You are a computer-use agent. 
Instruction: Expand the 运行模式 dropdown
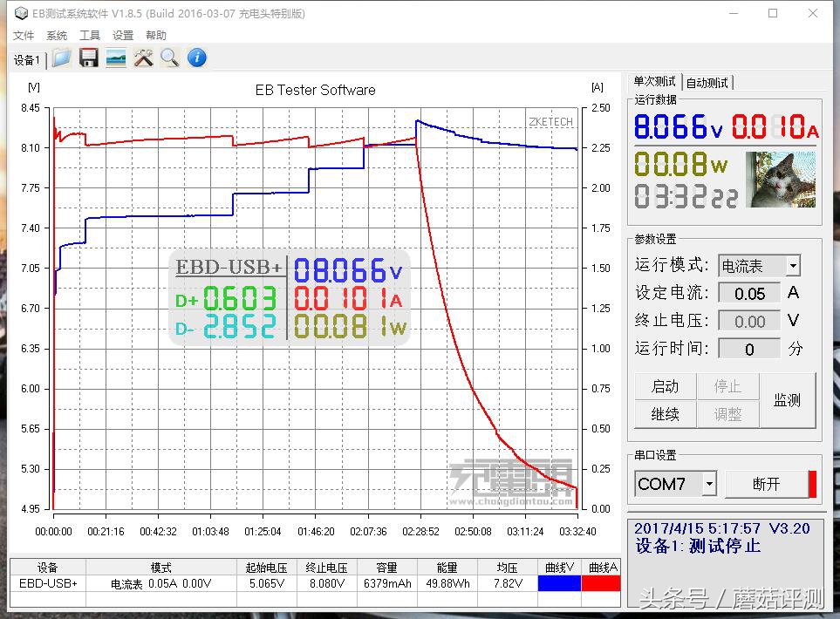(792, 266)
